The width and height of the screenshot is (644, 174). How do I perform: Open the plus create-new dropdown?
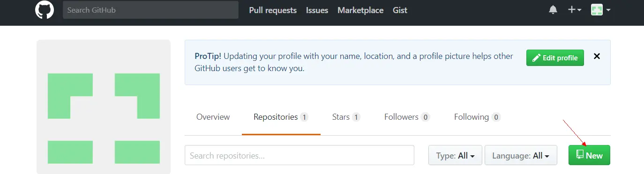point(575,10)
